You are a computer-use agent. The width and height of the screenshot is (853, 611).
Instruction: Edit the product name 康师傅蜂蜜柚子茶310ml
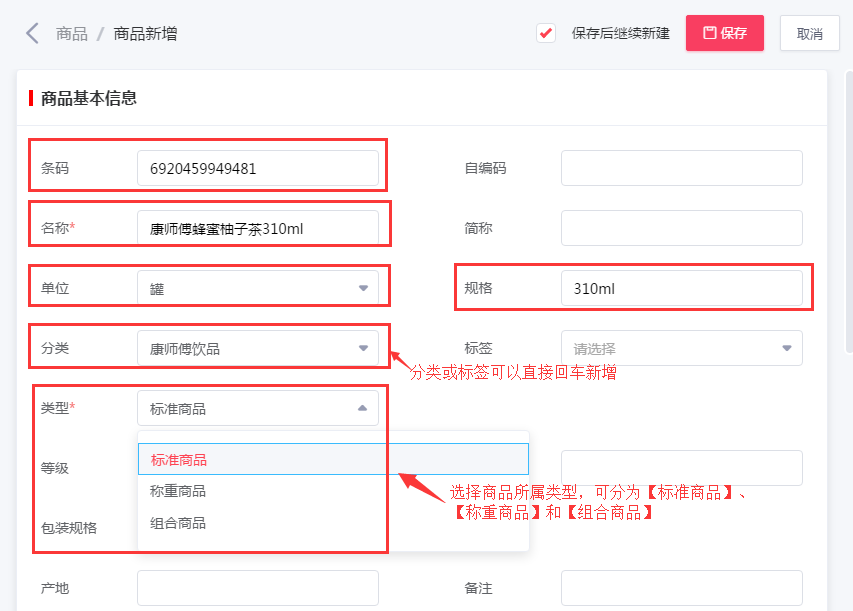[x=258, y=227]
